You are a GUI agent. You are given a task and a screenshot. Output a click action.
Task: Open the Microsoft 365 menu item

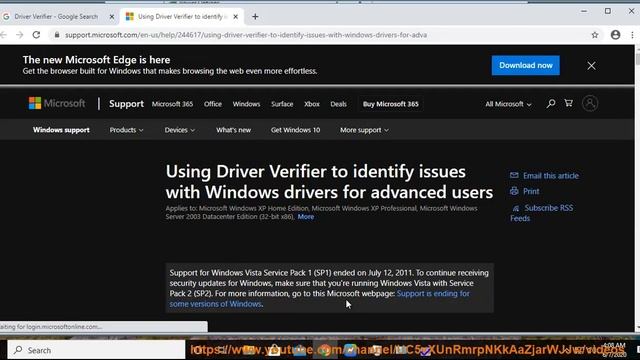tap(172, 104)
